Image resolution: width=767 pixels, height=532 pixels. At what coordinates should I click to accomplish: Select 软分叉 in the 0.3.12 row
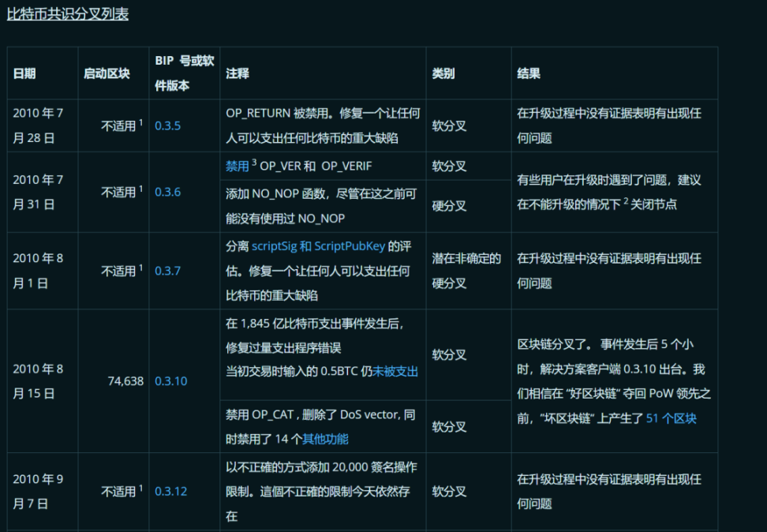(x=449, y=492)
